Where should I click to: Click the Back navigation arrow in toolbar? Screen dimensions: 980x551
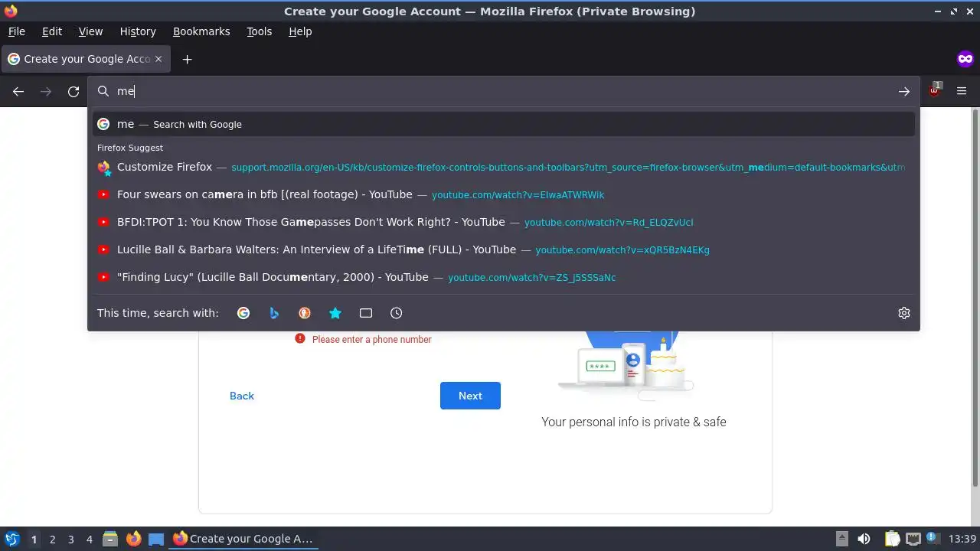click(18, 91)
